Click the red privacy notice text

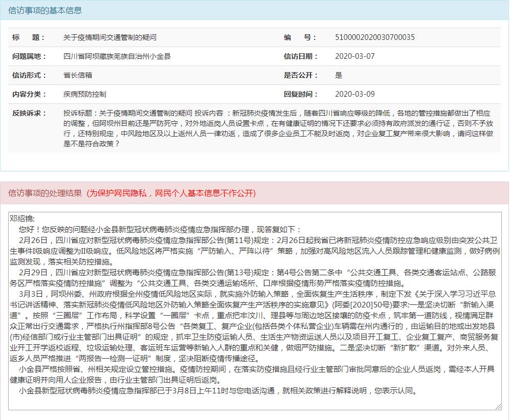click(x=170, y=193)
